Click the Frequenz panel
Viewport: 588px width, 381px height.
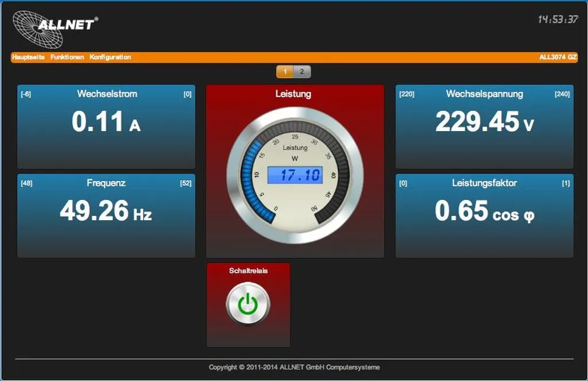coord(106,215)
